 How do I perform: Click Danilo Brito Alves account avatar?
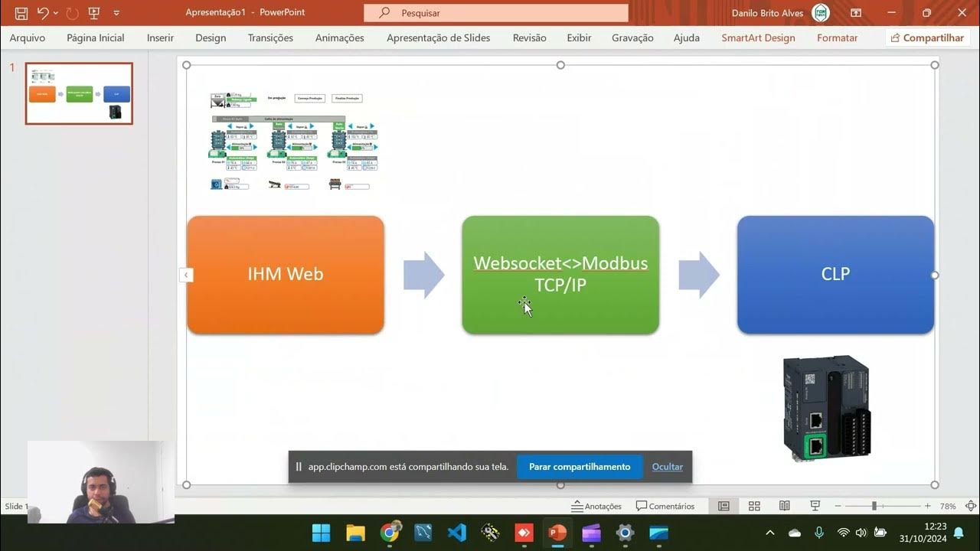tap(820, 13)
